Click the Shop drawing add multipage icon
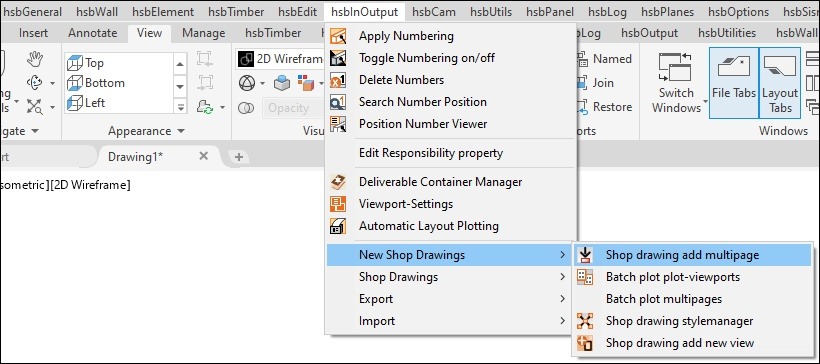820x364 pixels. point(585,255)
